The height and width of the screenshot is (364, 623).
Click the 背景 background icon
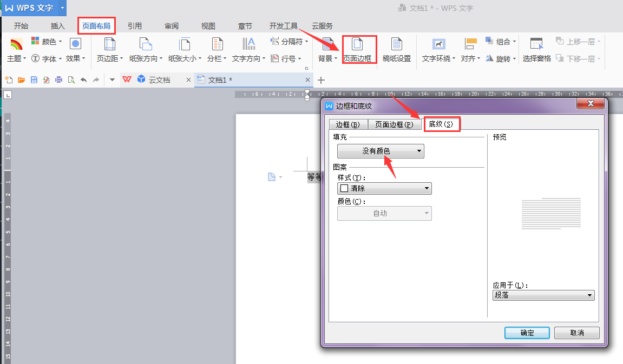click(x=327, y=44)
